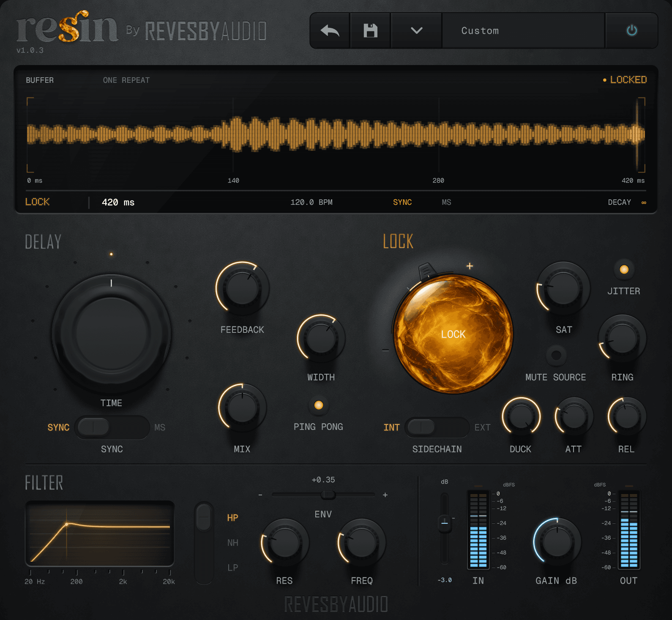Select HP filter type
Image resolution: width=672 pixels, height=620 pixels.
(232, 518)
